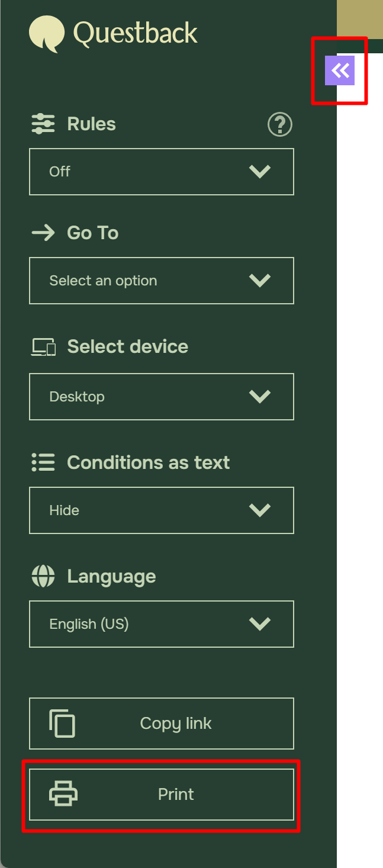The height and width of the screenshot is (868, 383).
Task: Click the Go To arrow icon
Action: pyautogui.click(x=43, y=233)
